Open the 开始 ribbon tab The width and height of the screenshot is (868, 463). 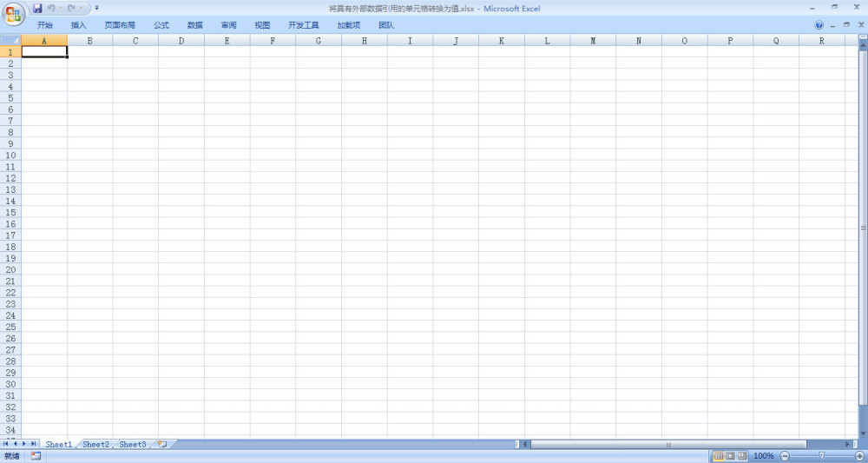pyautogui.click(x=45, y=25)
